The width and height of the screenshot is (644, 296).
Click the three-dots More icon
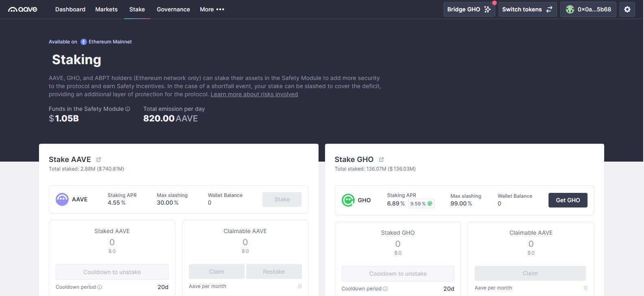pos(220,9)
